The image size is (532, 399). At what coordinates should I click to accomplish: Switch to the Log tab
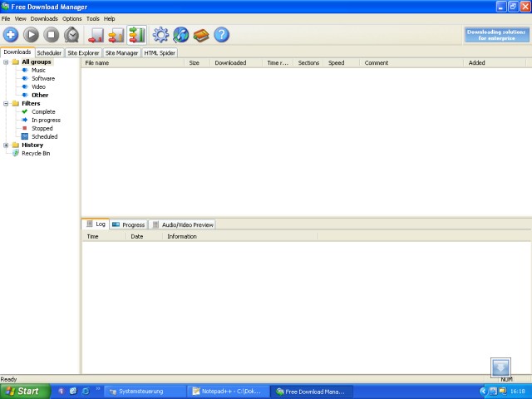[96, 224]
